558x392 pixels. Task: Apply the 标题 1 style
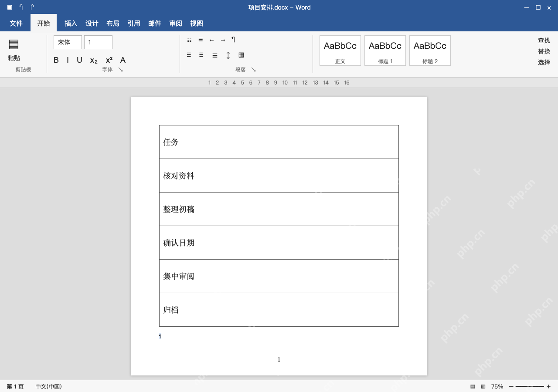click(x=385, y=51)
